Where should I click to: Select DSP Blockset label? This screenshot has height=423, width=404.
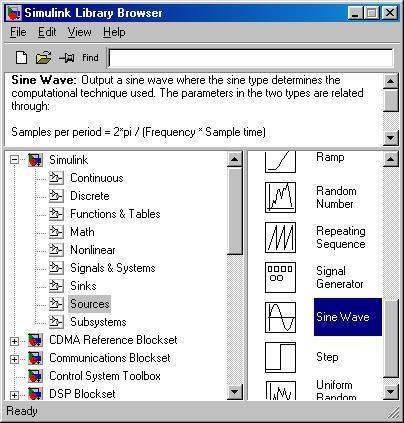82,394
